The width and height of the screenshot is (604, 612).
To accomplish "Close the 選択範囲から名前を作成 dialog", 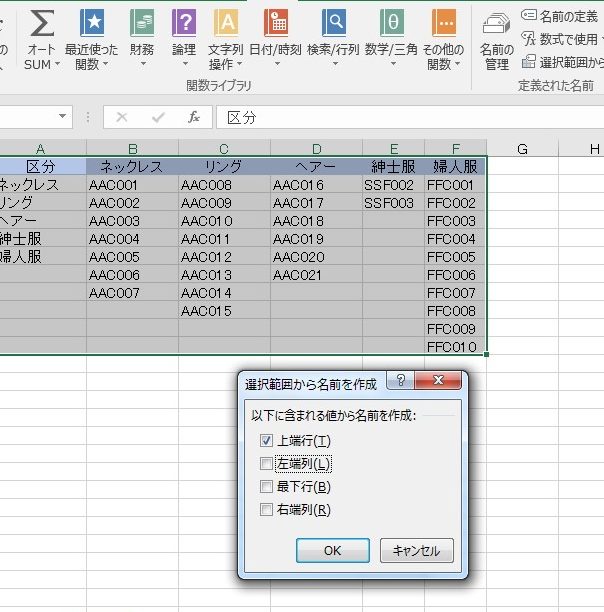I will click(438, 380).
